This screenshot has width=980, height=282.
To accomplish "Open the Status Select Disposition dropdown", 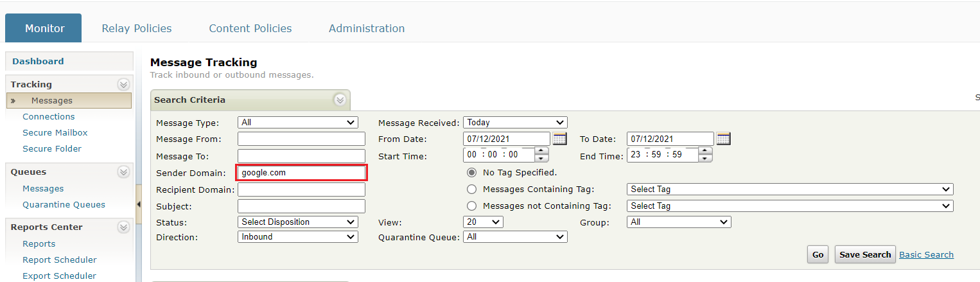I will pyautogui.click(x=298, y=222).
